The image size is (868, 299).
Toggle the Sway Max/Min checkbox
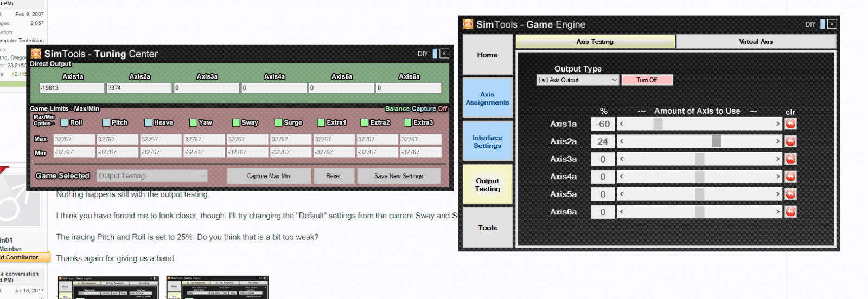[x=236, y=122]
